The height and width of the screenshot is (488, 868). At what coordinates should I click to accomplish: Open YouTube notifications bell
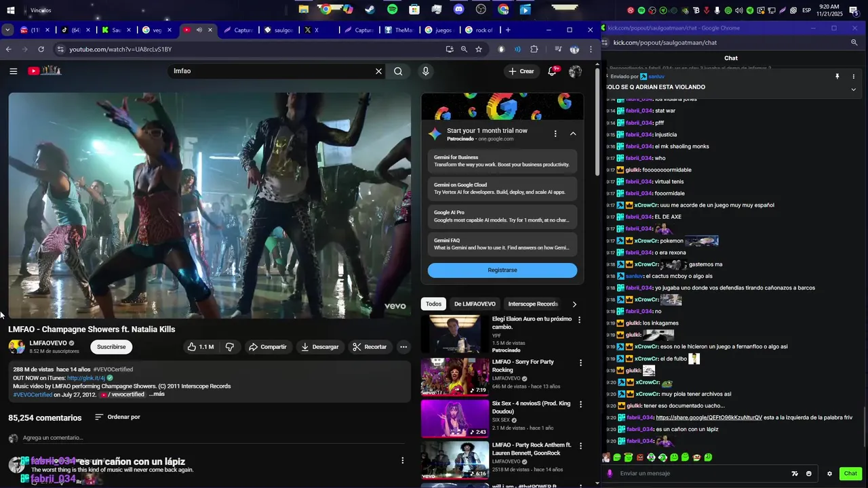pos(553,71)
